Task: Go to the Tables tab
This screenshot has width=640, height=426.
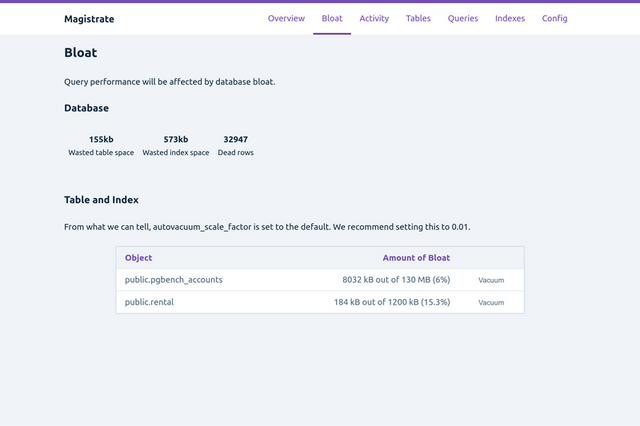Action: (x=418, y=18)
